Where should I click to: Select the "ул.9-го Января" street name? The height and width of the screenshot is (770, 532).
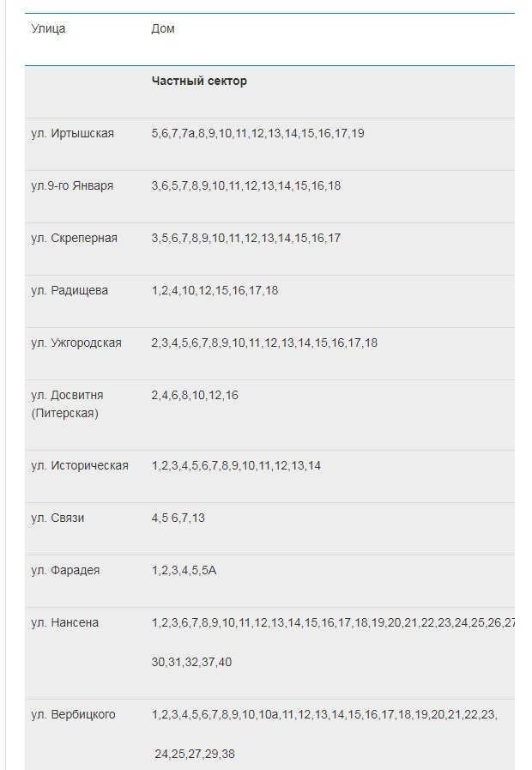(x=72, y=185)
